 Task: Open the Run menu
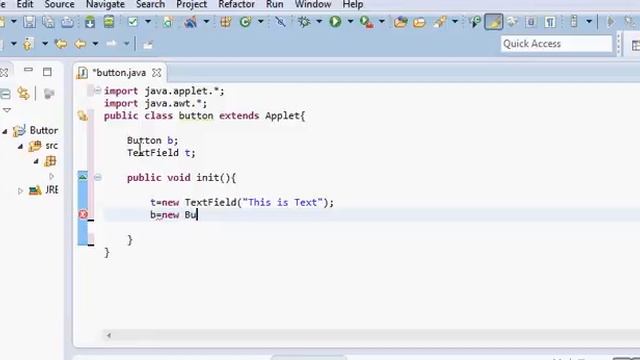point(275,4)
